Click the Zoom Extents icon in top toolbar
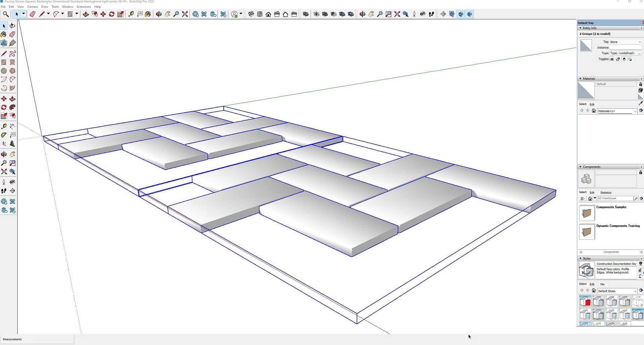 (x=185, y=14)
